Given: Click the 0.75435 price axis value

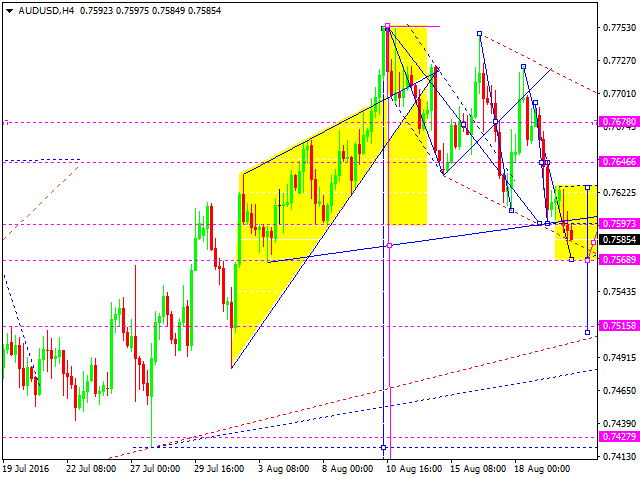Looking at the screenshot, I should point(619,292).
